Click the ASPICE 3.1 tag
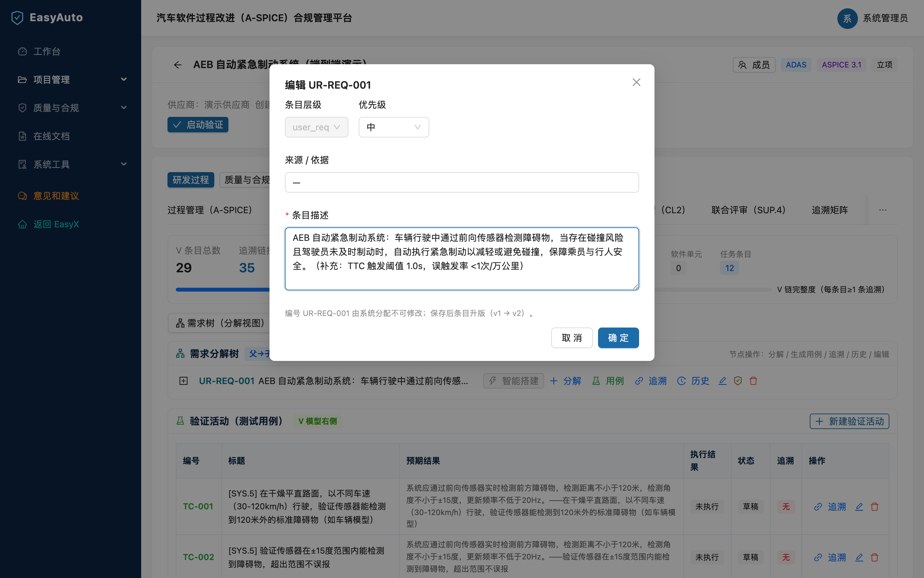Screen dimensions: 924x578 [x=841, y=65]
